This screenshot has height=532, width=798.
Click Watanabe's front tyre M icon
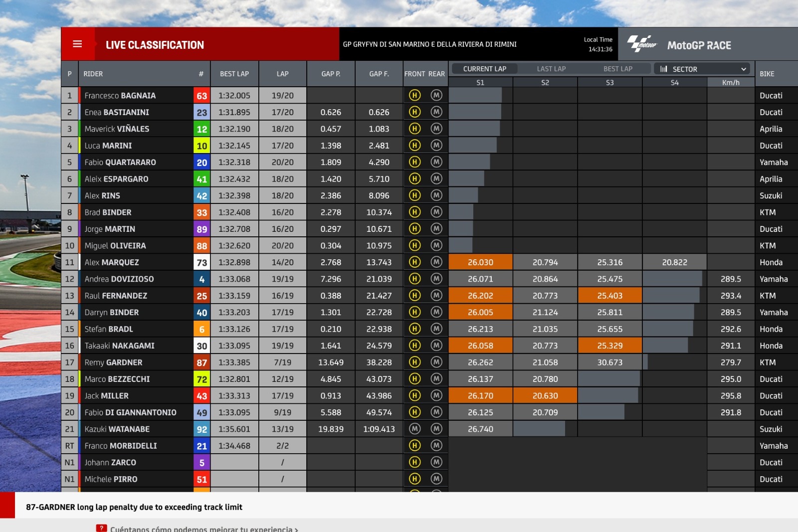click(414, 429)
